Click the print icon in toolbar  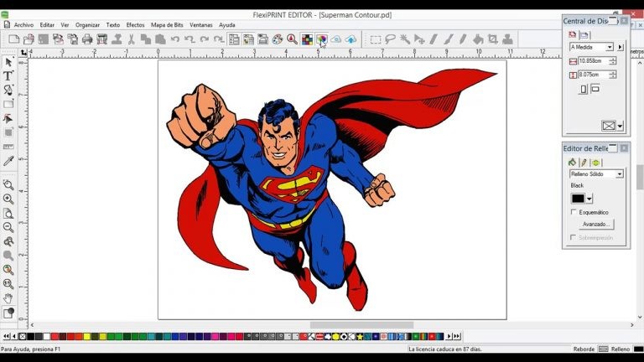[x=87, y=39]
